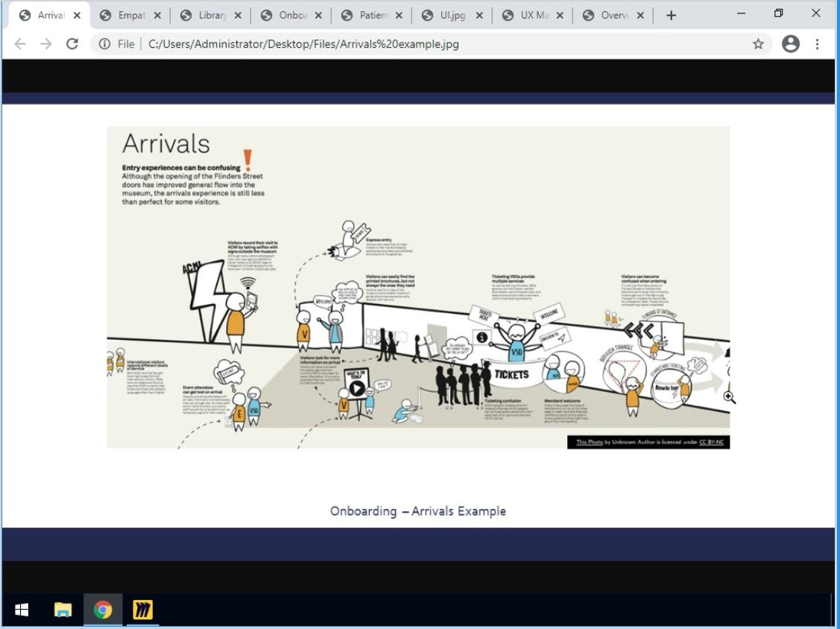Click the 'Arrivals' heading in the image
Screen dimensions: 840x629
click(x=166, y=144)
